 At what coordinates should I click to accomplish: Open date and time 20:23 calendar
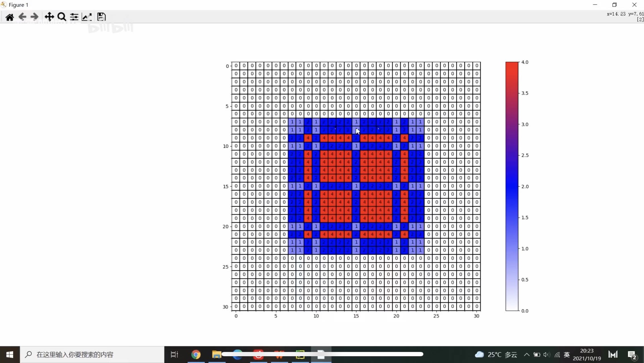(x=587, y=354)
